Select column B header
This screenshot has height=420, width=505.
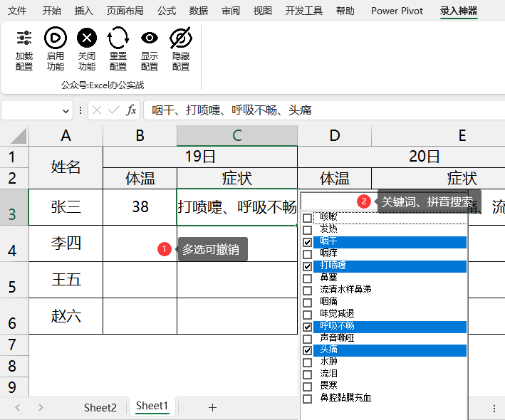140,136
